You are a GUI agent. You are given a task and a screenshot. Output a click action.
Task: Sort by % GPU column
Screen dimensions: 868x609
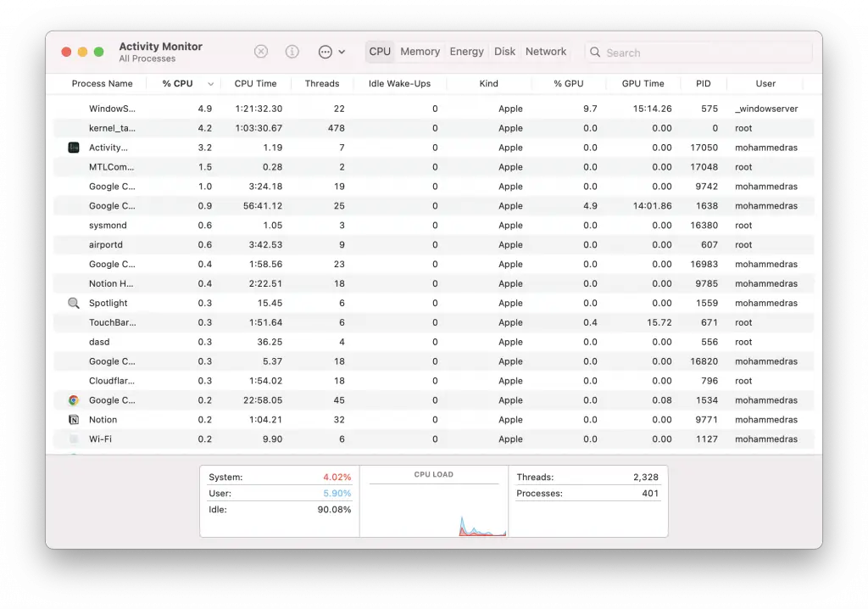(x=569, y=84)
